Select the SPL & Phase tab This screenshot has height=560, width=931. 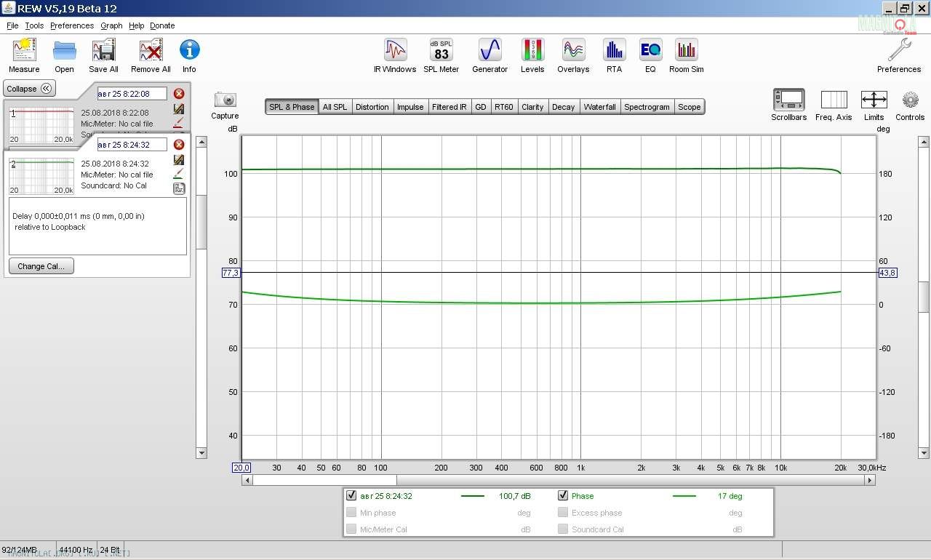tap(292, 107)
